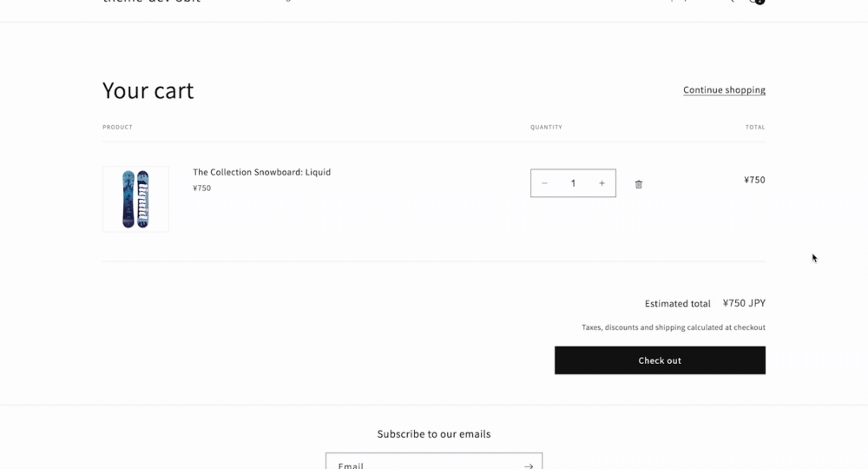Click the Estimated total ¥750 JPY value
The width and height of the screenshot is (868, 469).
click(x=744, y=303)
